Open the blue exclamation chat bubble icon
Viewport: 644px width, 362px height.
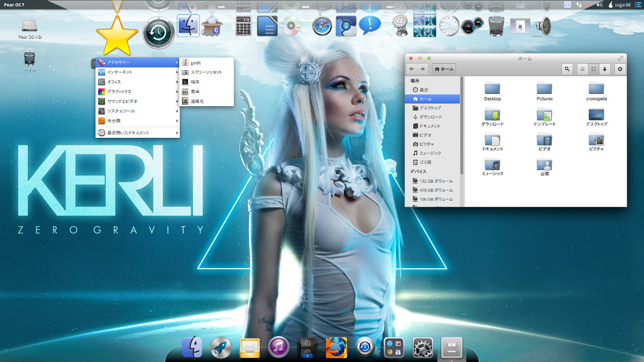(x=370, y=25)
